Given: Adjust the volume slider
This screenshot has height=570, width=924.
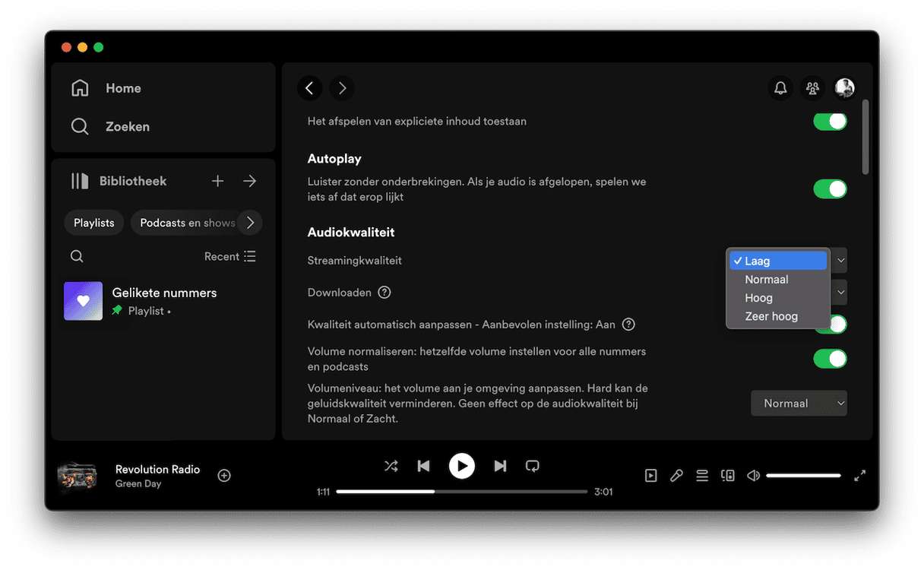Looking at the screenshot, I should [x=803, y=476].
